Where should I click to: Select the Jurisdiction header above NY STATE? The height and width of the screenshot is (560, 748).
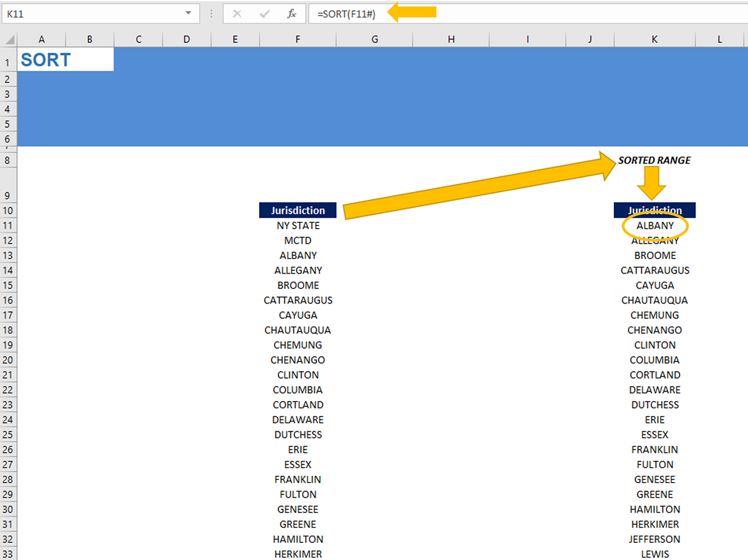coord(298,210)
